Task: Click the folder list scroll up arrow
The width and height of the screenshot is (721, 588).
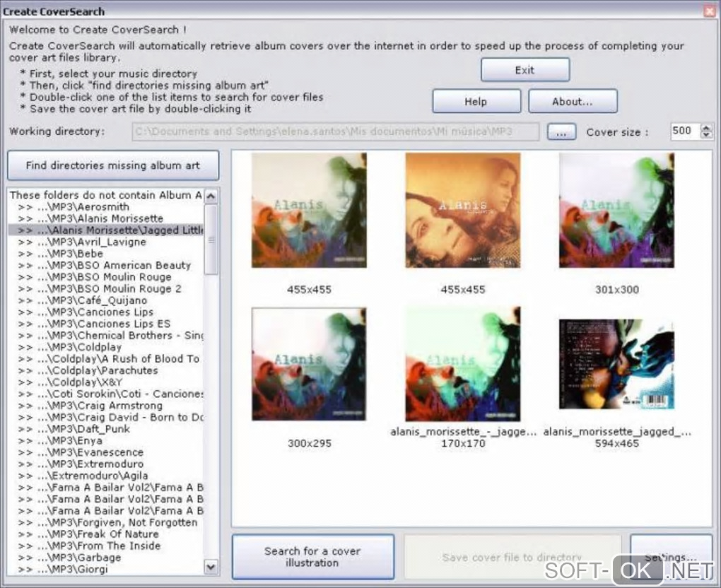Action: pos(211,196)
